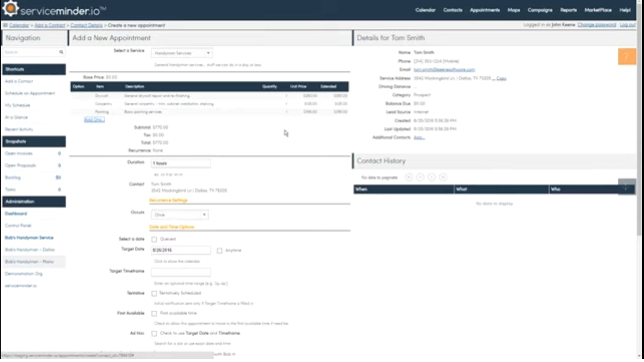Image resolution: width=644 pixels, height=362 pixels.
Task: Click the Calendar breadcrumb link
Action: pos(19,25)
